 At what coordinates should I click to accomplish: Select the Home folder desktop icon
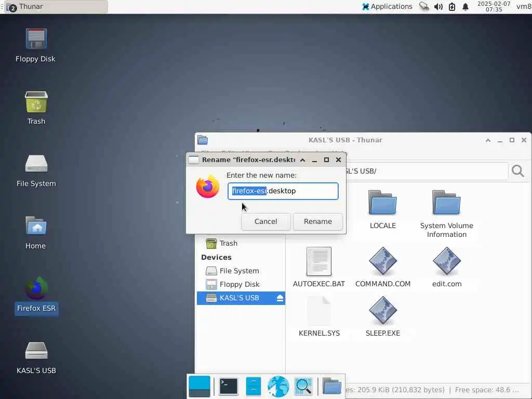click(36, 225)
